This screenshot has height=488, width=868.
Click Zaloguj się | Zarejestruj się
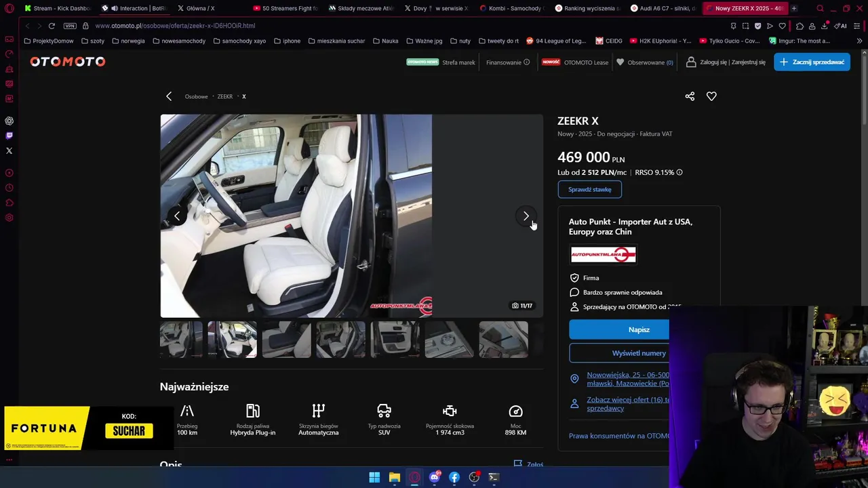[x=726, y=62]
